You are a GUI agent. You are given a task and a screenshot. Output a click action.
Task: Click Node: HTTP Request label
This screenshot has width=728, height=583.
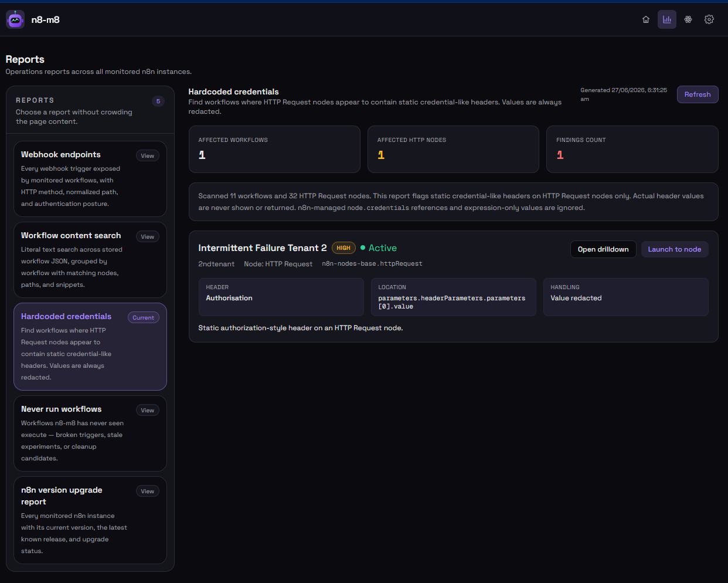(x=278, y=264)
